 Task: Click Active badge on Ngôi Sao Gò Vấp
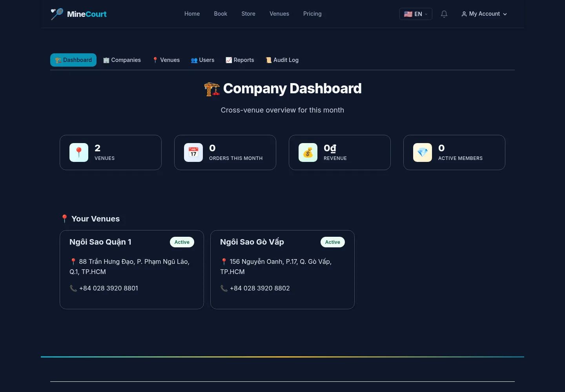click(333, 242)
